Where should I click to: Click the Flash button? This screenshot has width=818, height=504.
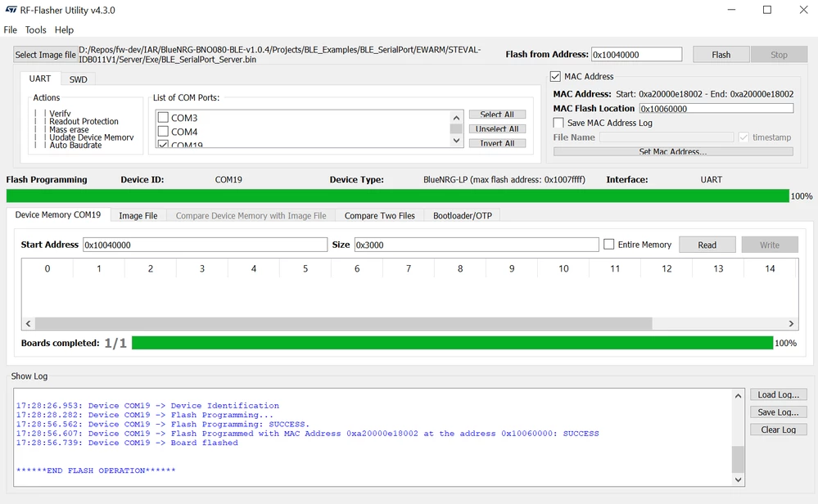click(x=721, y=55)
